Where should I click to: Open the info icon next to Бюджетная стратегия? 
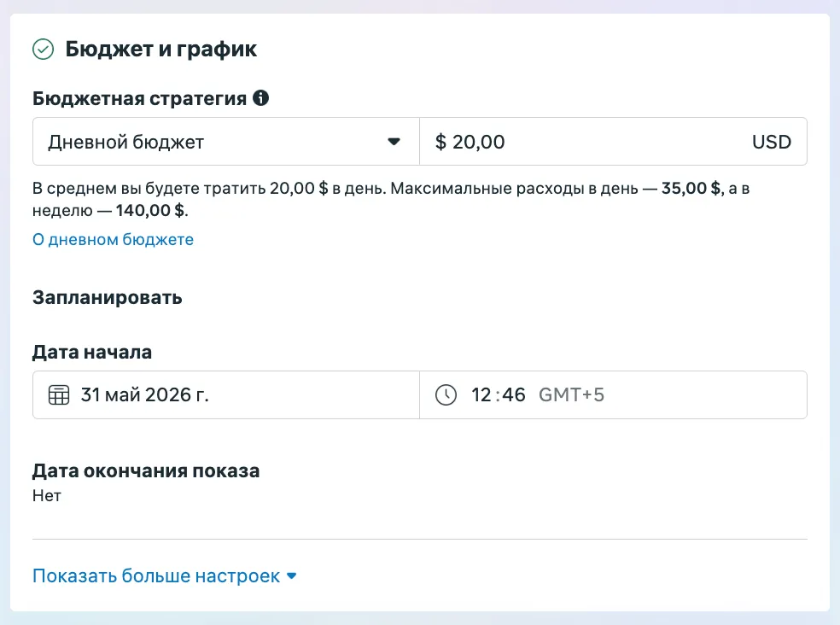261,98
